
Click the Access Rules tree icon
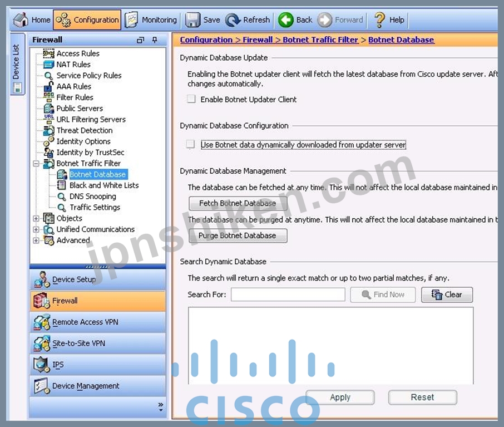[x=49, y=53]
